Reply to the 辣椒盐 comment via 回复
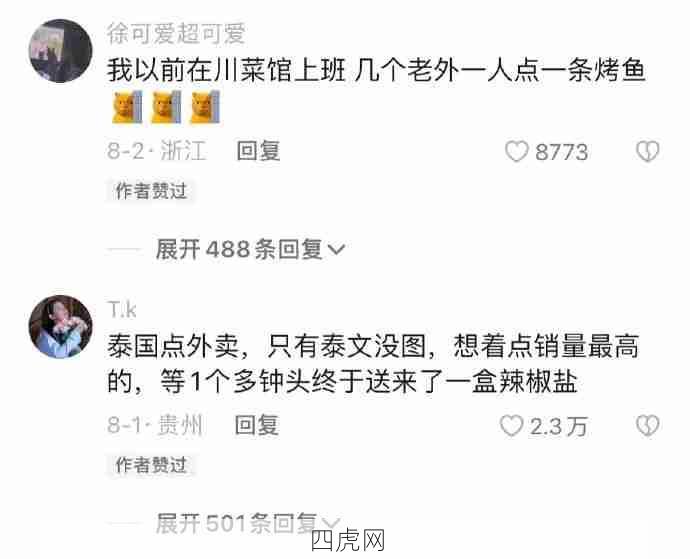Image resolution: width=690 pixels, height=559 pixels. click(257, 425)
